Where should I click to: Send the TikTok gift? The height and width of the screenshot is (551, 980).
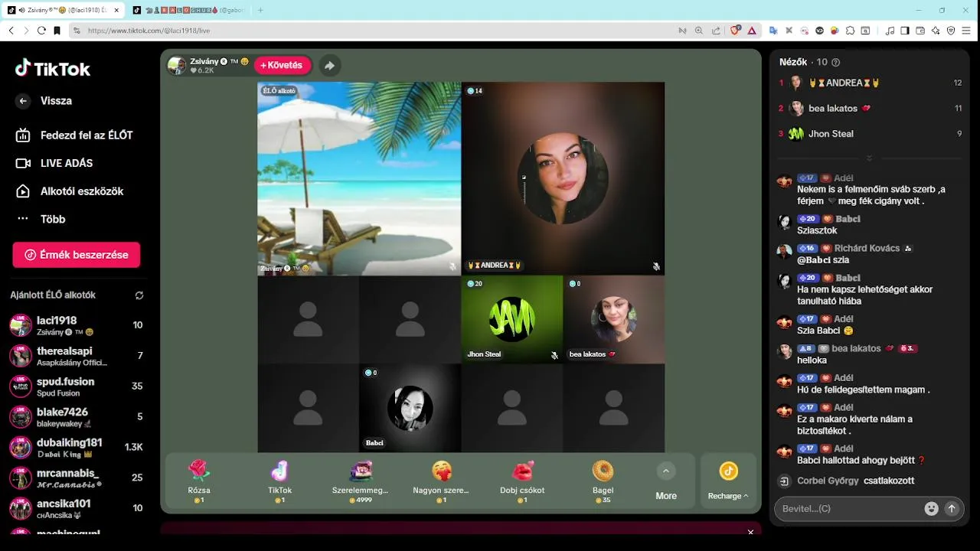click(x=279, y=481)
